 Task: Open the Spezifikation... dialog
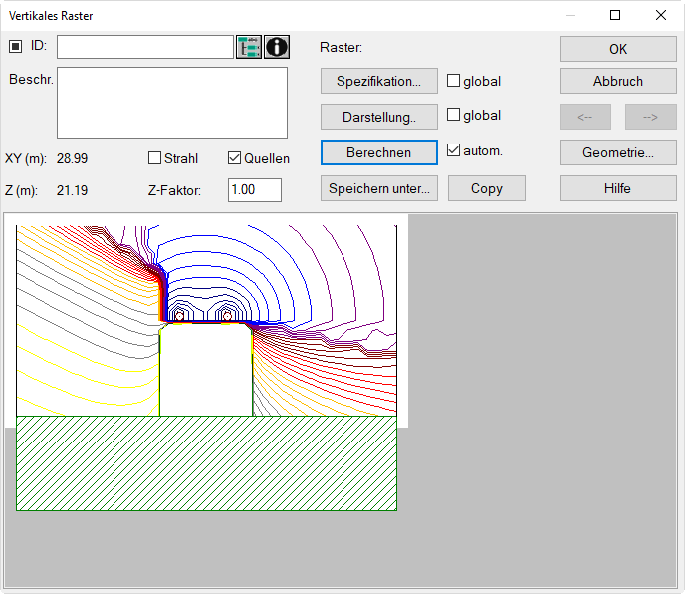tap(379, 81)
